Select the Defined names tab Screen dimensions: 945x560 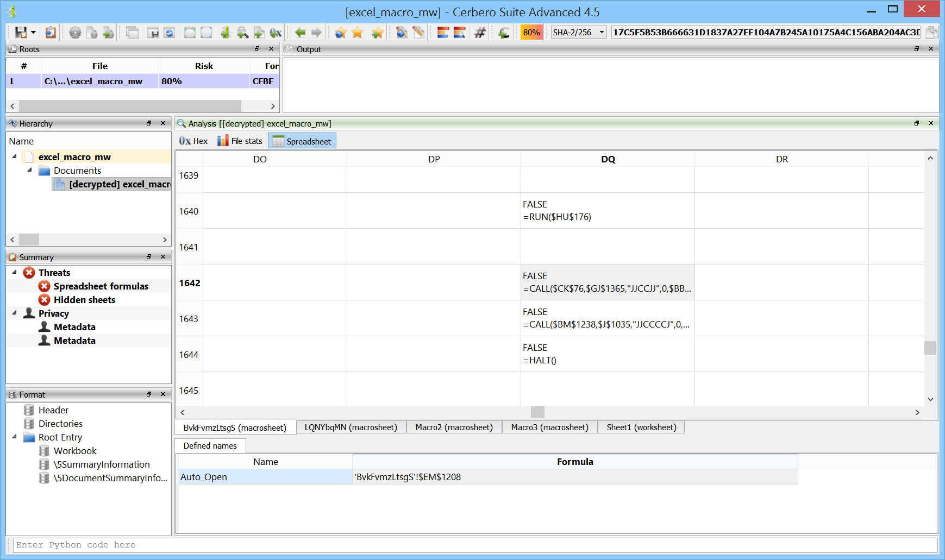pyautogui.click(x=210, y=446)
